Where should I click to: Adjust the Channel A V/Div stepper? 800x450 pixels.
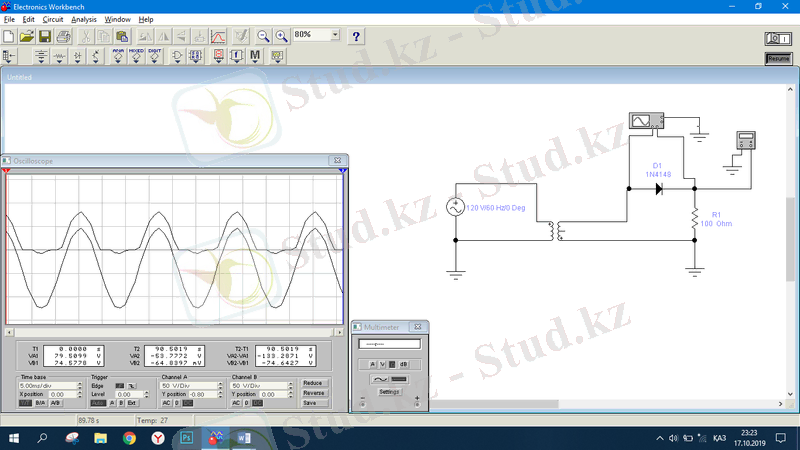pyautogui.click(x=220, y=386)
